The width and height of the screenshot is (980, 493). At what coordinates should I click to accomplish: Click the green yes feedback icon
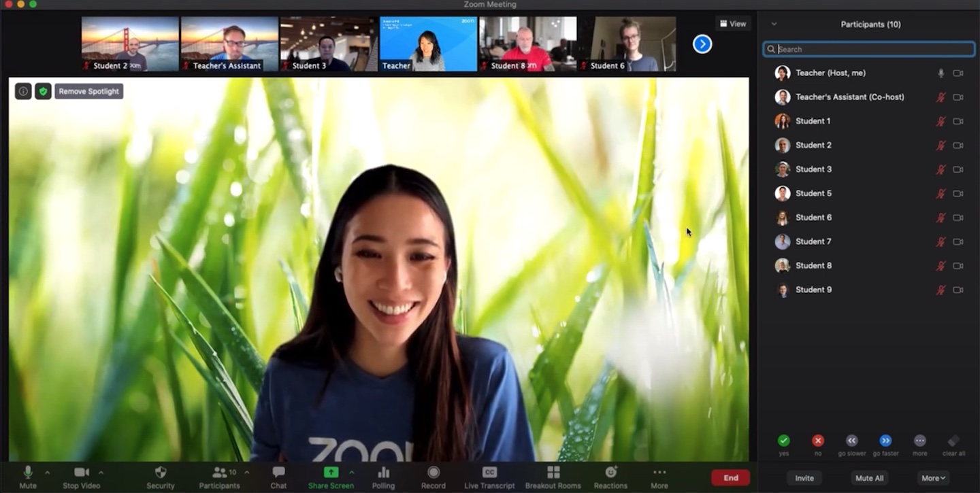coord(784,441)
